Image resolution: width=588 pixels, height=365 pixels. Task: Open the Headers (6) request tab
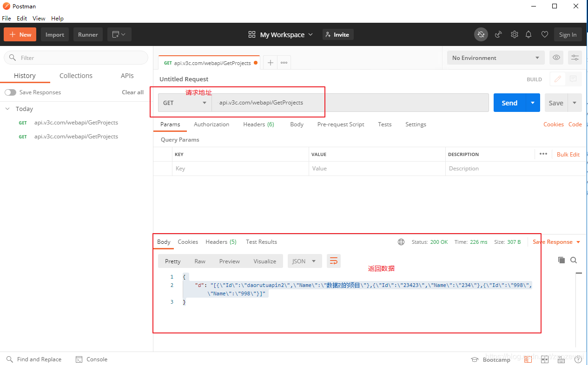tap(258, 124)
